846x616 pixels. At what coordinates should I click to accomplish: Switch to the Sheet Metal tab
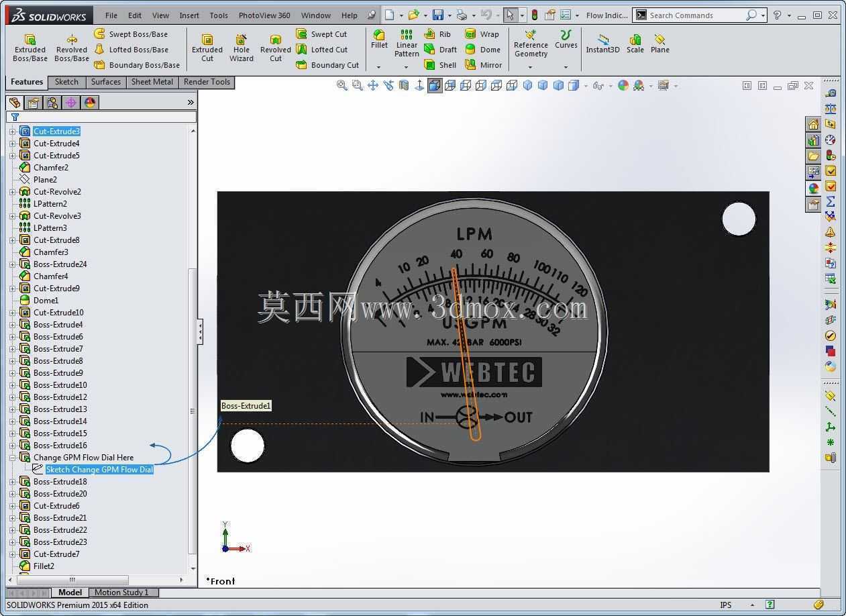point(152,82)
